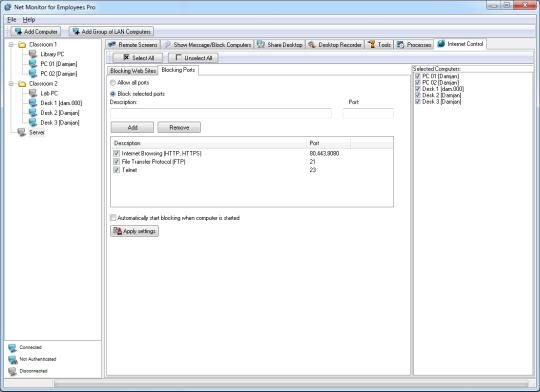540x392 pixels.
Task: Click the Description input field
Action: (x=221, y=113)
